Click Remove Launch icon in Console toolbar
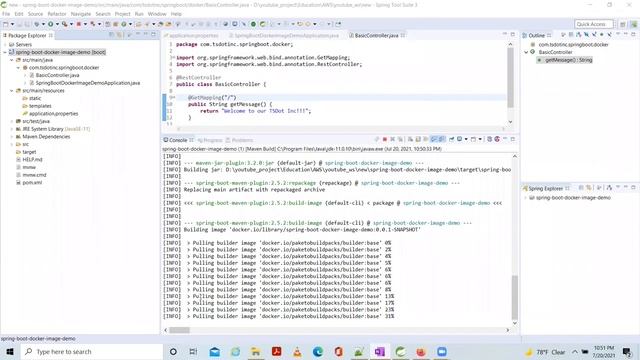This screenshot has width=640, height=360. click(x=392, y=140)
